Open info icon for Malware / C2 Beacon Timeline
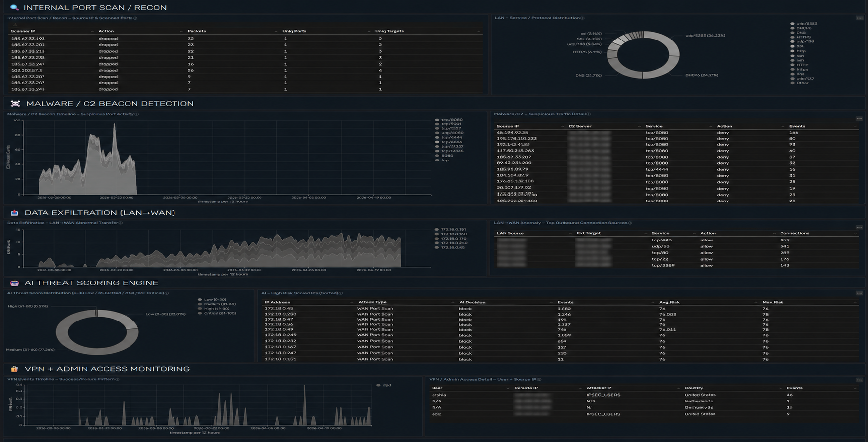 pyautogui.click(x=137, y=114)
